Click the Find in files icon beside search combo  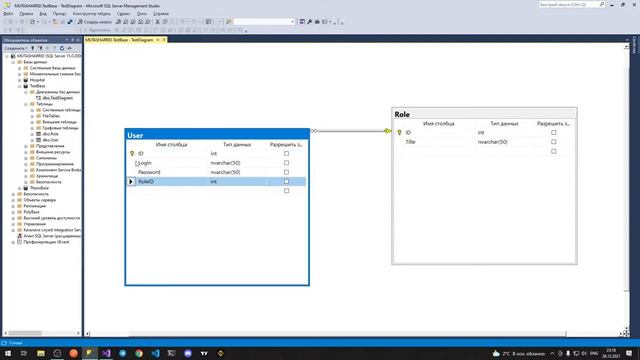pos(229,22)
